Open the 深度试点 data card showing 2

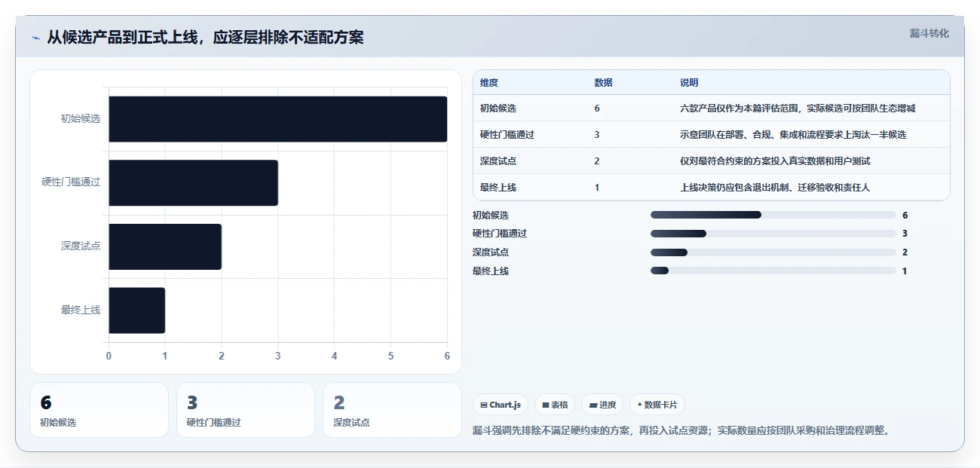[392, 410]
